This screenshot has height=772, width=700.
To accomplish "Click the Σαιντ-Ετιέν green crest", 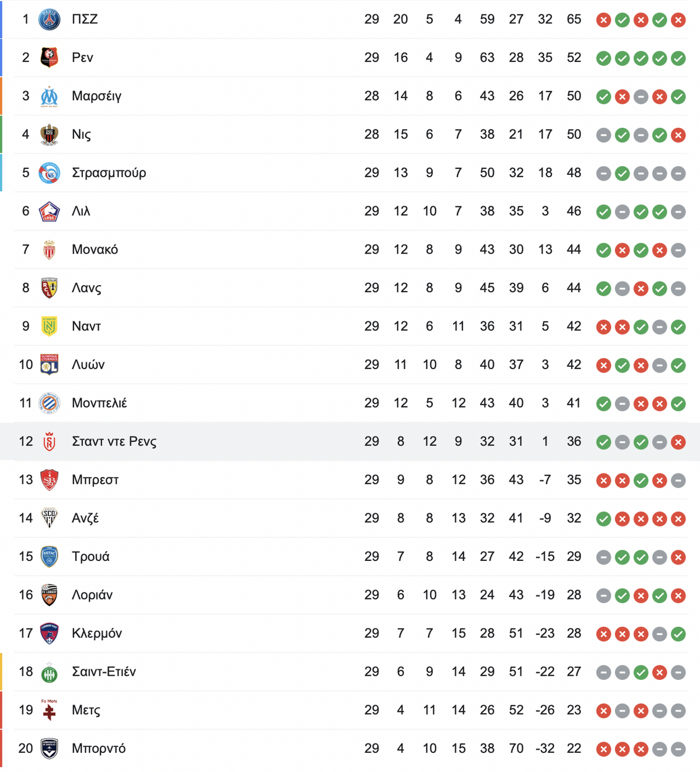I will coord(49,672).
